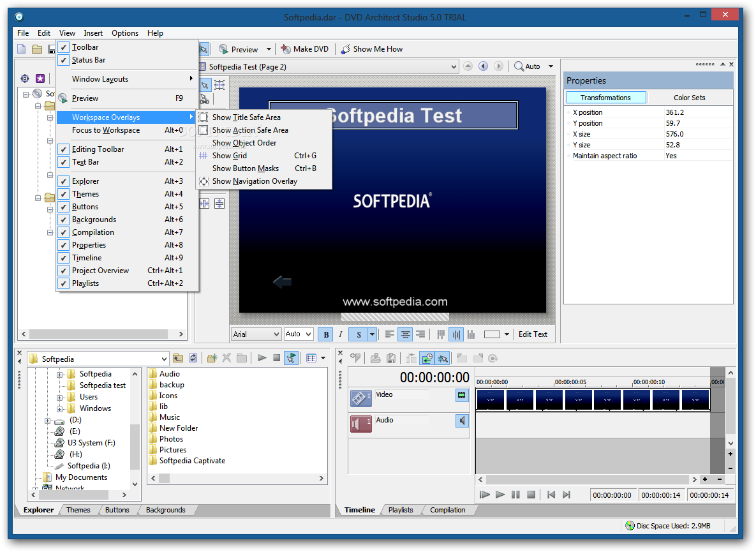
Task: Open the Auto zoom dropdown arrow
Action: [551, 66]
